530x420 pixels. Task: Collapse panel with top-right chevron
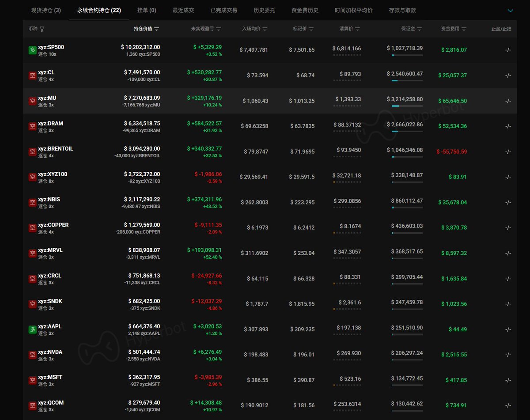[511, 11]
